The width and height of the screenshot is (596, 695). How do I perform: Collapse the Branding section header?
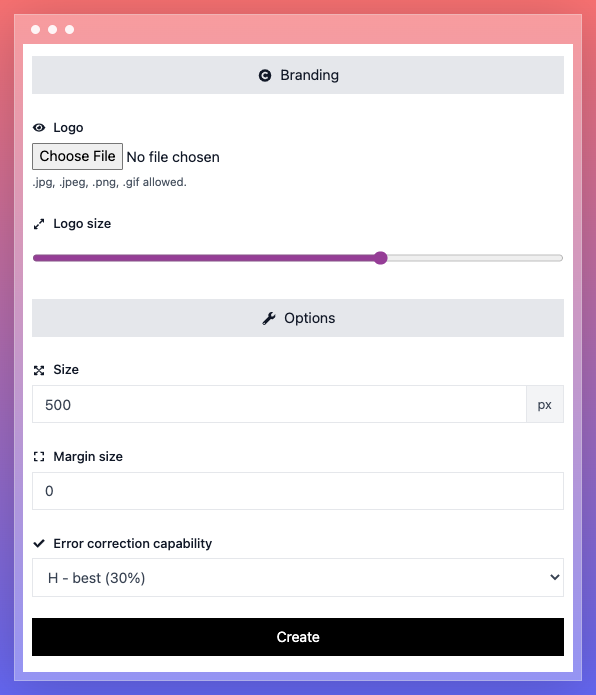[298, 75]
